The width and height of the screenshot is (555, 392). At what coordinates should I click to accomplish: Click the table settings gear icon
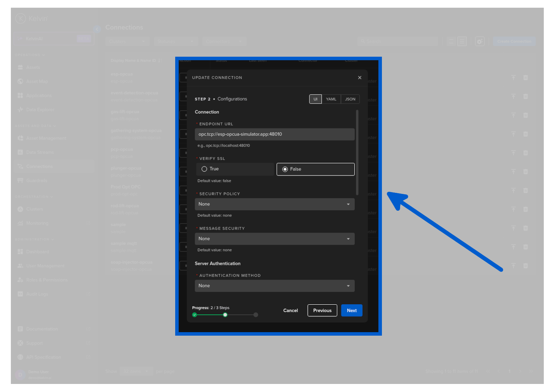point(479,41)
